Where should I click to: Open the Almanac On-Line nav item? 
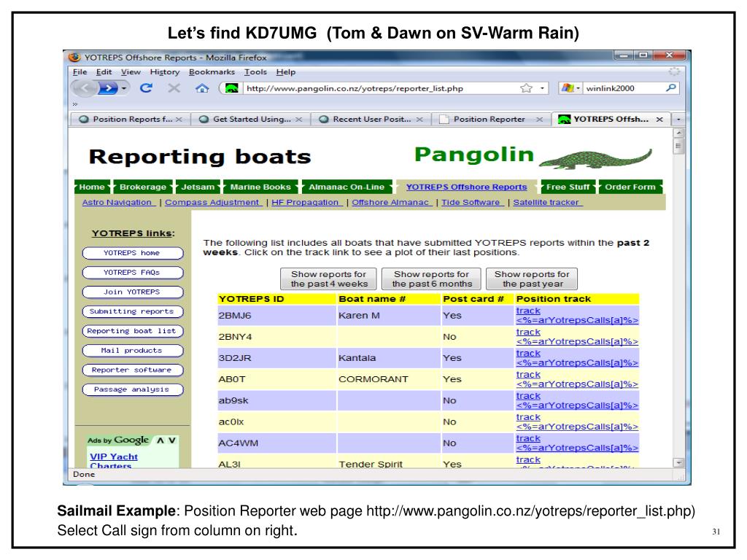pos(347,187)
